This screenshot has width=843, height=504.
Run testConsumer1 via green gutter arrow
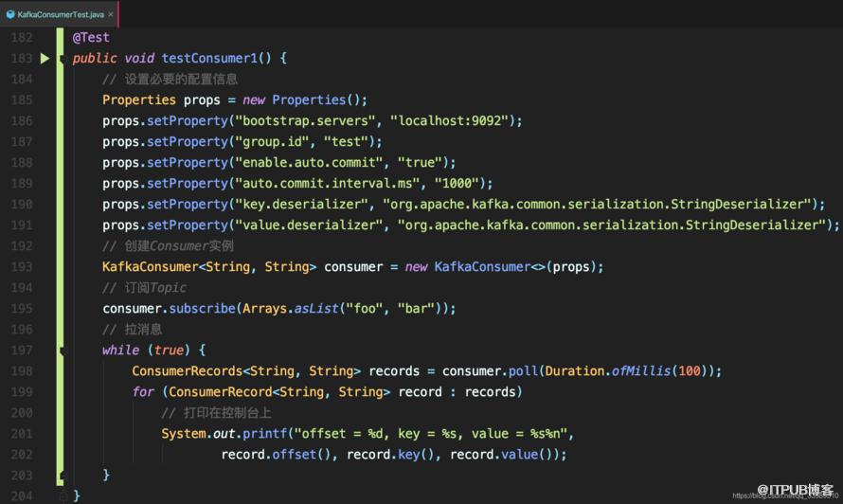pyautogui.click(x=45, y=58)
